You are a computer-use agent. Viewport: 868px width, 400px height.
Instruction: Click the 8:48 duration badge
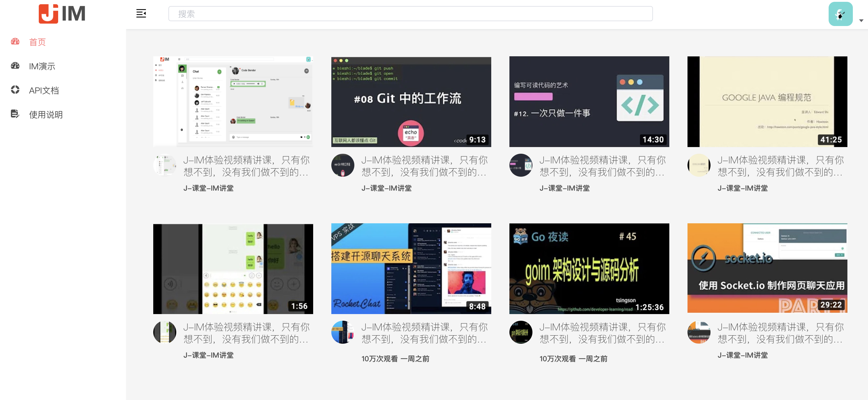pyautogui.click(x=477, y=307)
